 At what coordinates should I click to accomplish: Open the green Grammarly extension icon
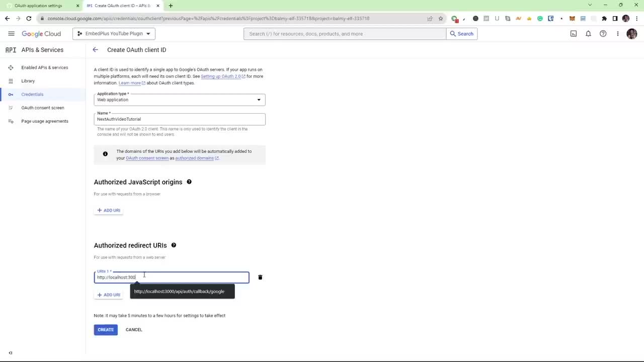coord(540,19)
